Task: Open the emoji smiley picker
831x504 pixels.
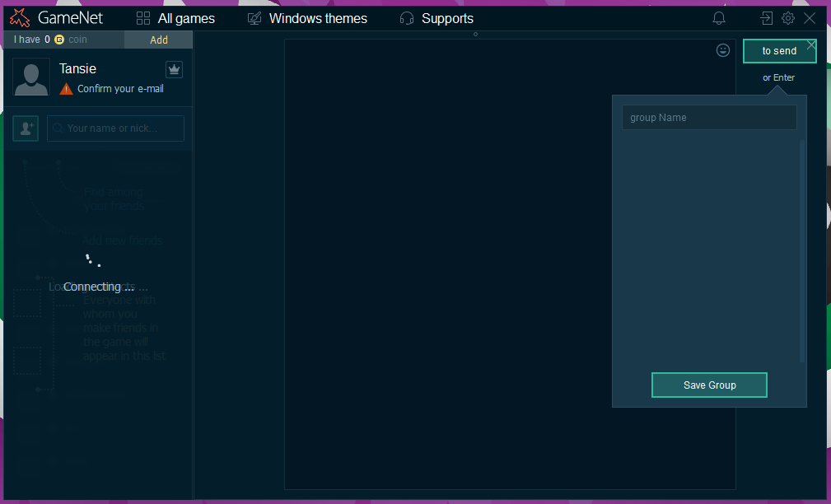Action: click(723, 50)
